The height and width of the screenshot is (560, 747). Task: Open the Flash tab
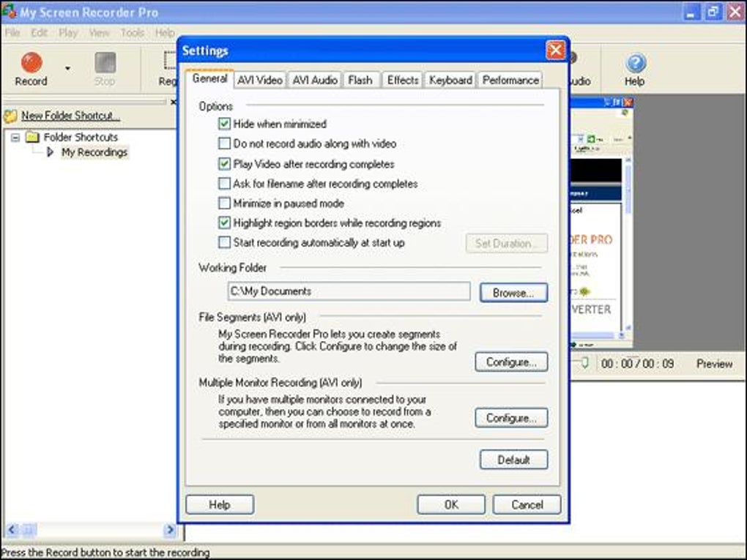tap(360, 80)
